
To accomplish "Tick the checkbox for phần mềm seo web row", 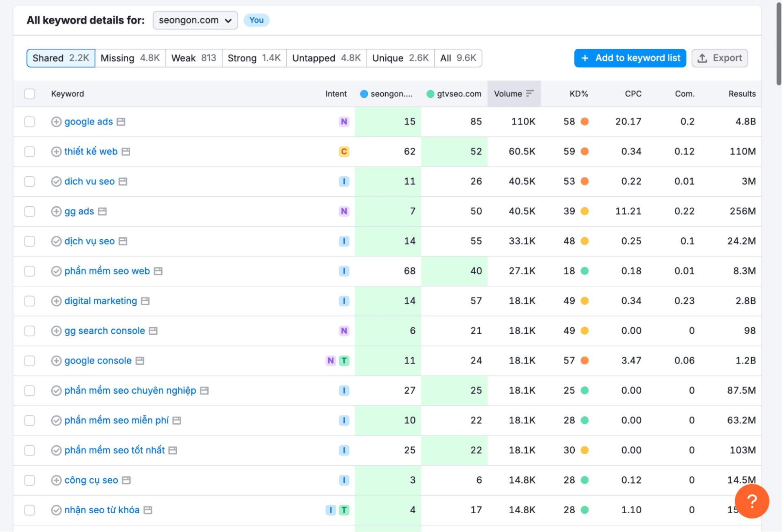I will point(30,271).
